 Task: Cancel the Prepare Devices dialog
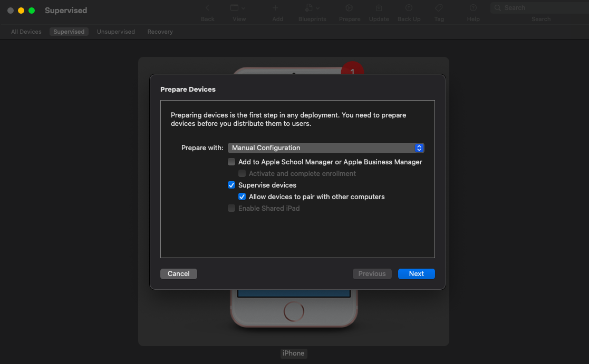click(178, 273)
